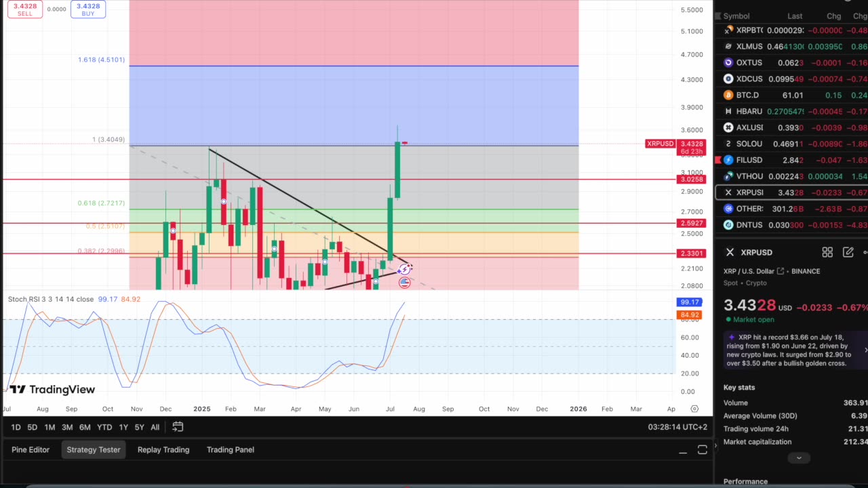Set chart range to 3M
Image resolution: width=868 pixels, height=488 pixels.
pos(67,427)
